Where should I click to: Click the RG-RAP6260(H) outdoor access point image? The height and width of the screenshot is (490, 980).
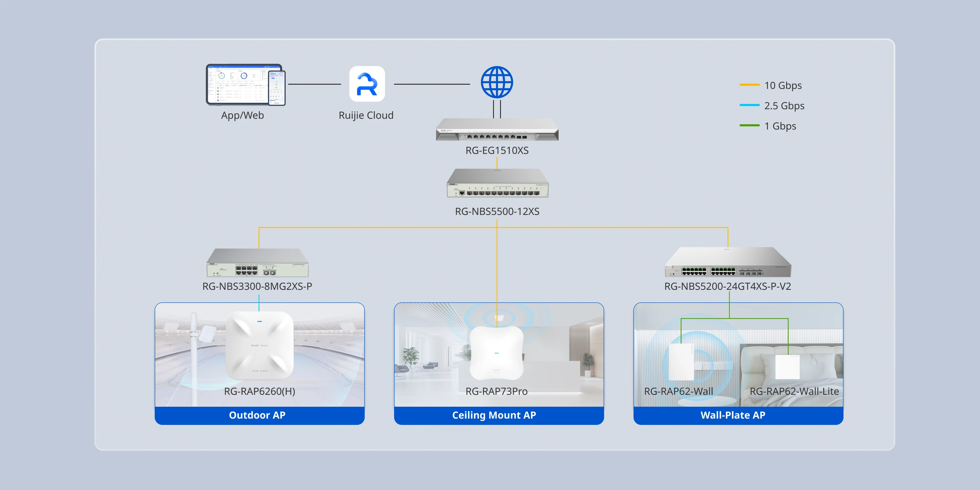259,345
